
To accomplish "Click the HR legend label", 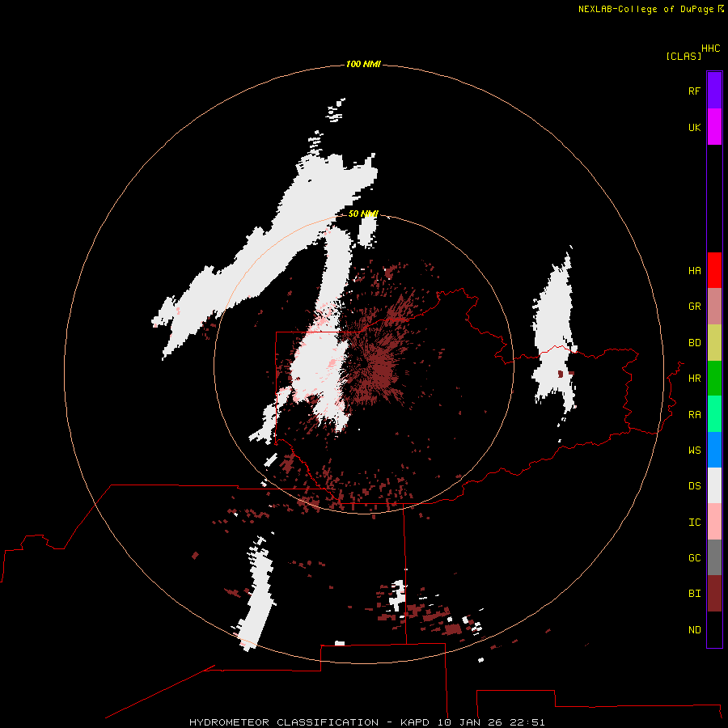I will [695, 379].
